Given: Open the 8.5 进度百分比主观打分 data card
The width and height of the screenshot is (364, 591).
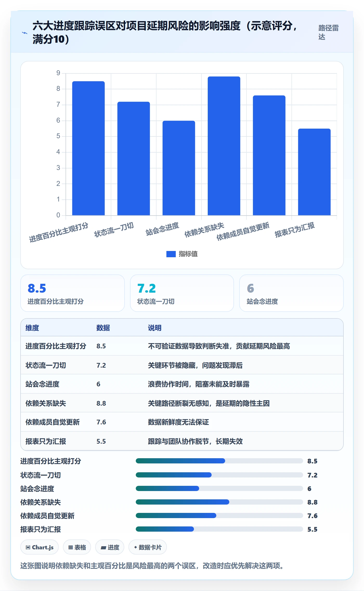Looking at the screenshot, I should (x=73, y=293).
